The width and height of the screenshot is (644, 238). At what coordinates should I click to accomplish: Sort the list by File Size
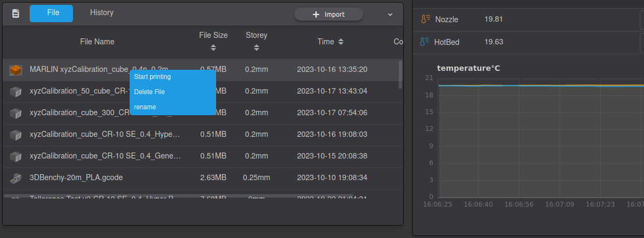click(x=213, y=48)
